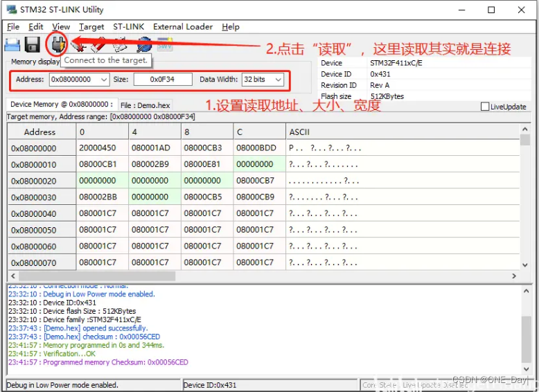Click log panel scroll-down arrow
The image size is (539, 392).
pos(527,369)
